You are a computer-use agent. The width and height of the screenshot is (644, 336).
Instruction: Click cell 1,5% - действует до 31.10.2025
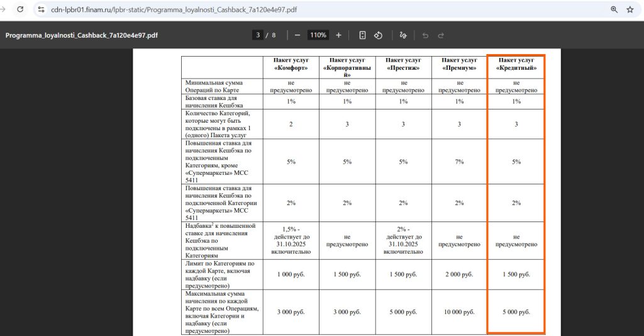[291, 240]
